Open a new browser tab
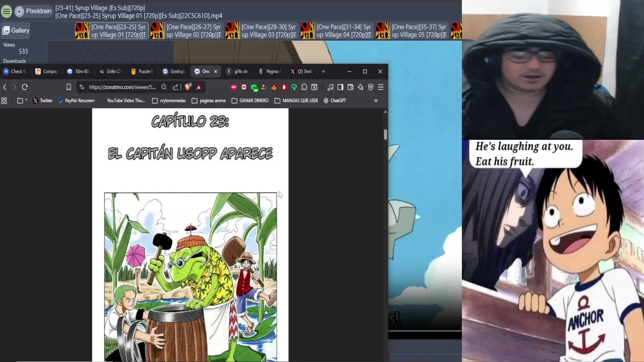This screenshot has height=362, width=644. point(323,71)
